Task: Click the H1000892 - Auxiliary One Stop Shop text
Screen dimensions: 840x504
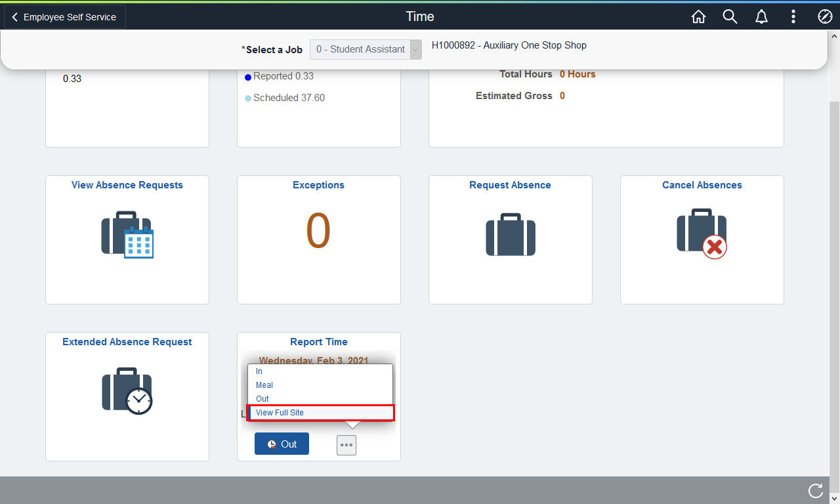Action: click(509, 45)
